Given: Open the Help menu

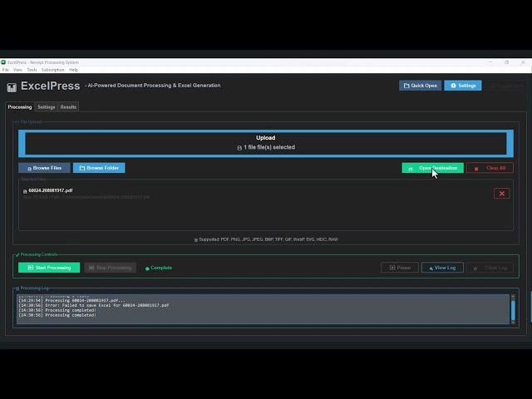Looking at the screenshot, I should click(74, 70).
